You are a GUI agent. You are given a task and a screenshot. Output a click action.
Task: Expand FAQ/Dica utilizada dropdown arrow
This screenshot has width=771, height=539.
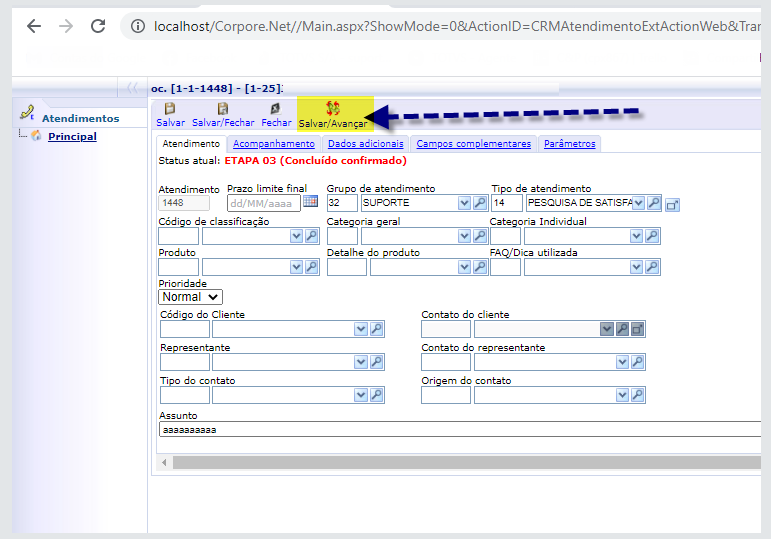point(636,267)
